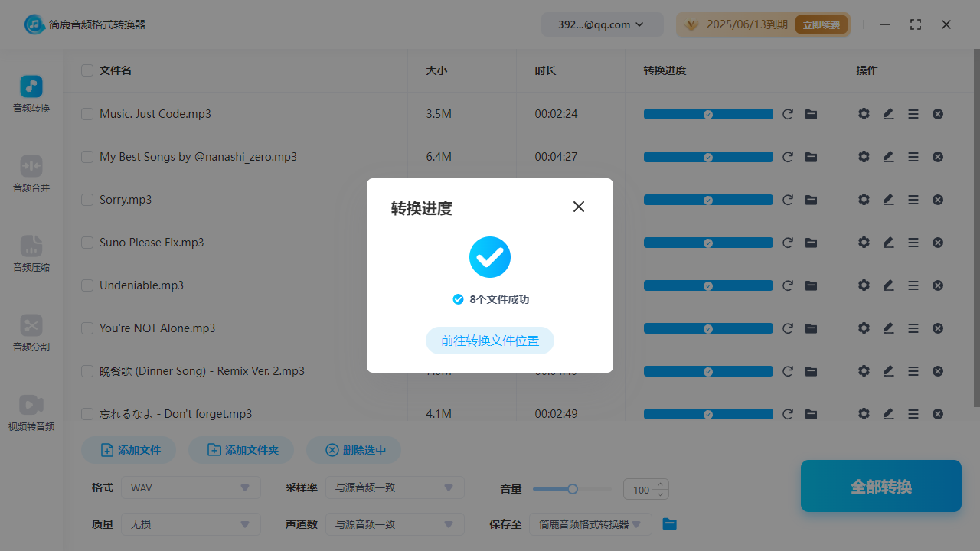Screen dimensions: 980x551
Task: Browse save location with blue folder icon
Action: coord(669,524)
